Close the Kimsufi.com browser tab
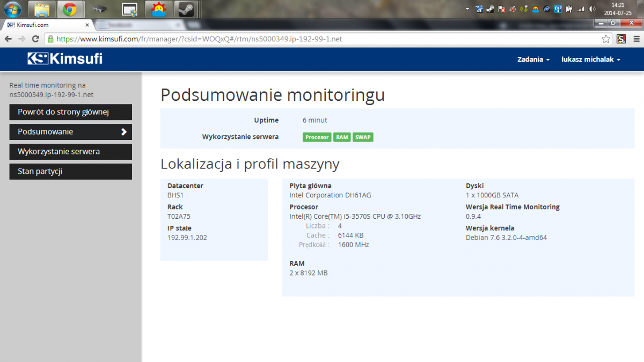 point(87,25)
